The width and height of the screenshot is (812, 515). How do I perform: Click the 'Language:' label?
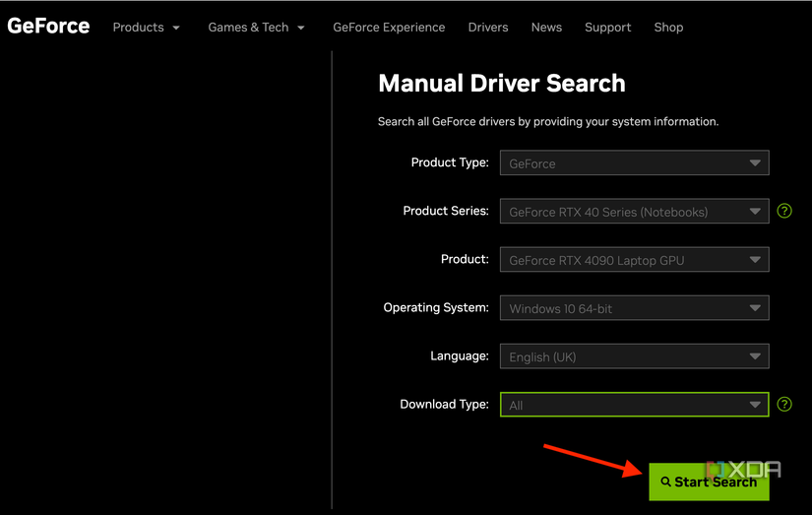[460, 355]
